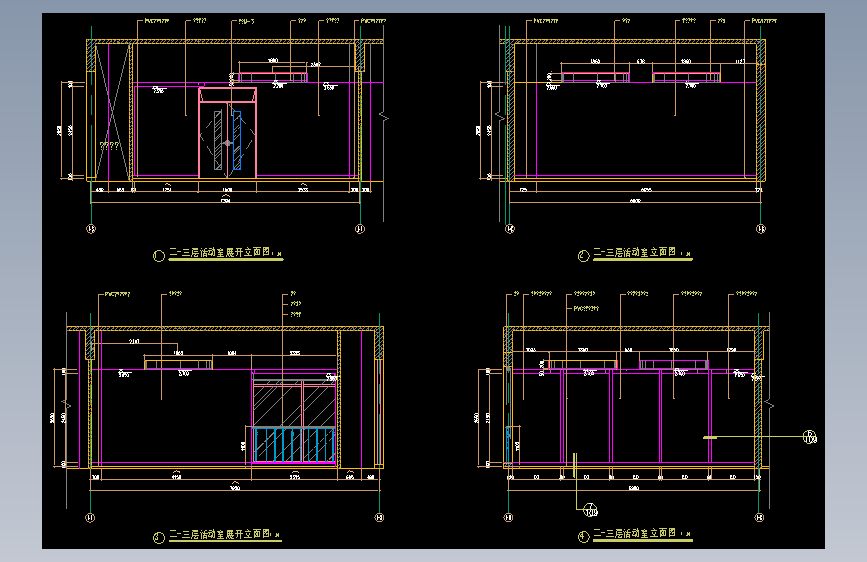Select the pink double door in upper-left elevation
This screenshot has height=562, width=867.
point(227,133)
